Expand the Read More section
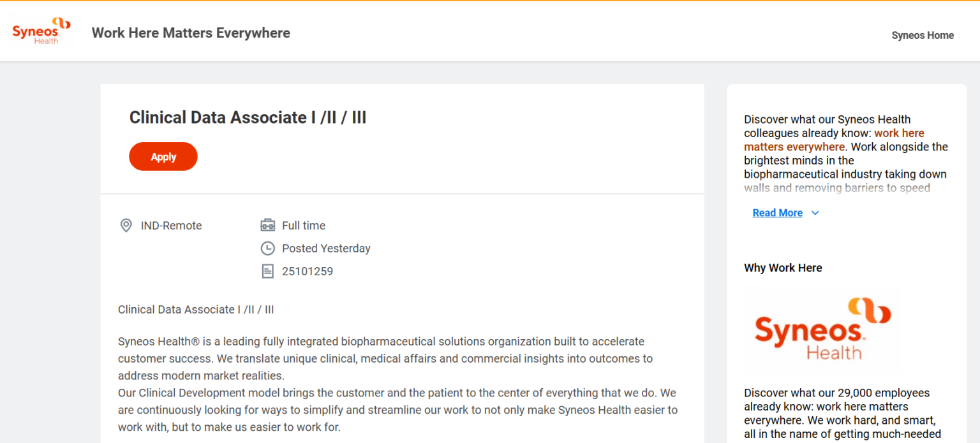This screenshot has width=980, height=443. click(777, 212)
